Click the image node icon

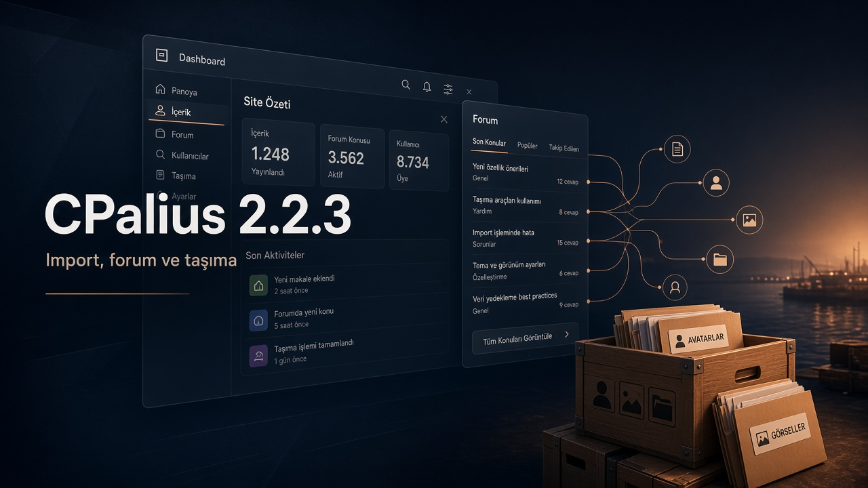click(749, 220)
